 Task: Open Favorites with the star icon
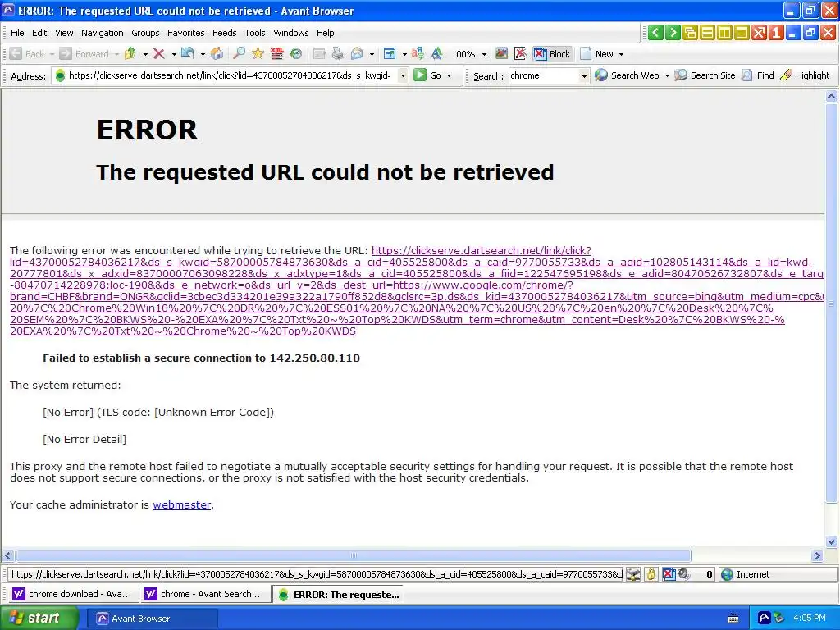point(258,53)
